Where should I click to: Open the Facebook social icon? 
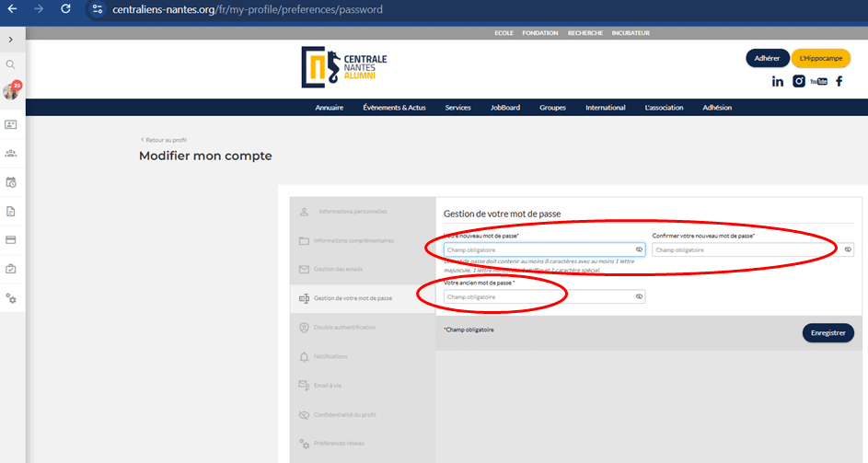(x=839, y=82)
